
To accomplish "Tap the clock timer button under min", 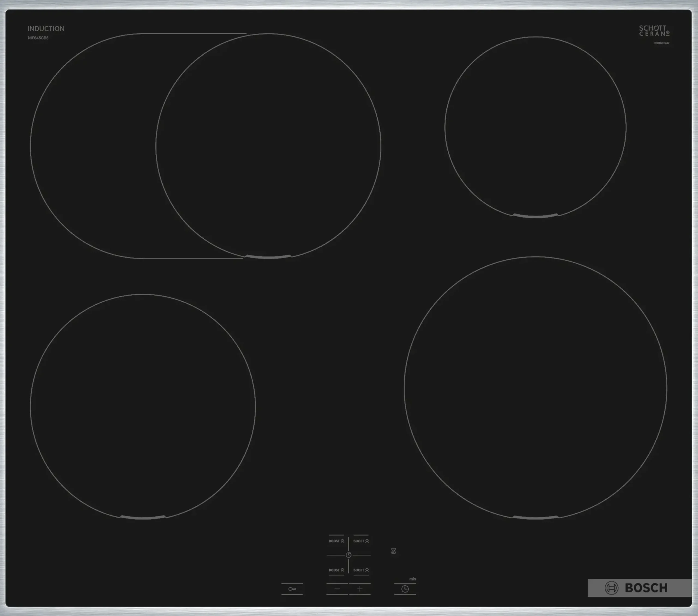I will [x=405, y=589].
